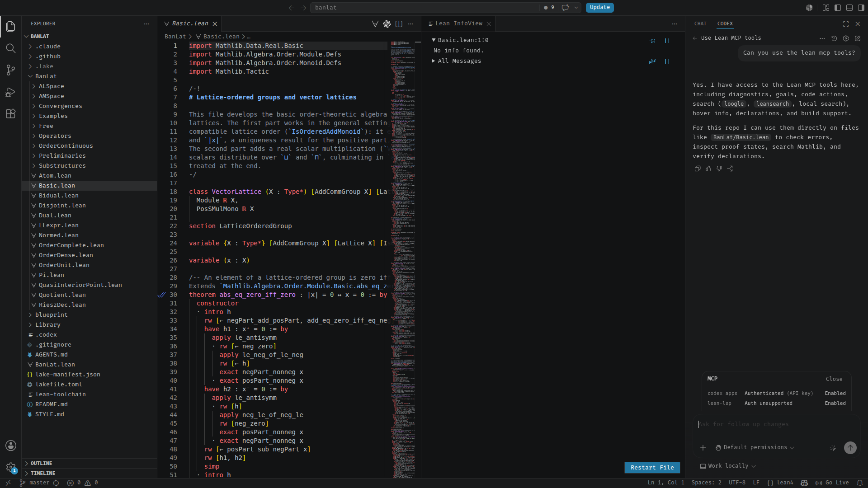
Task: Toggle bottom panel visibility
Action: tap(849, 8)
